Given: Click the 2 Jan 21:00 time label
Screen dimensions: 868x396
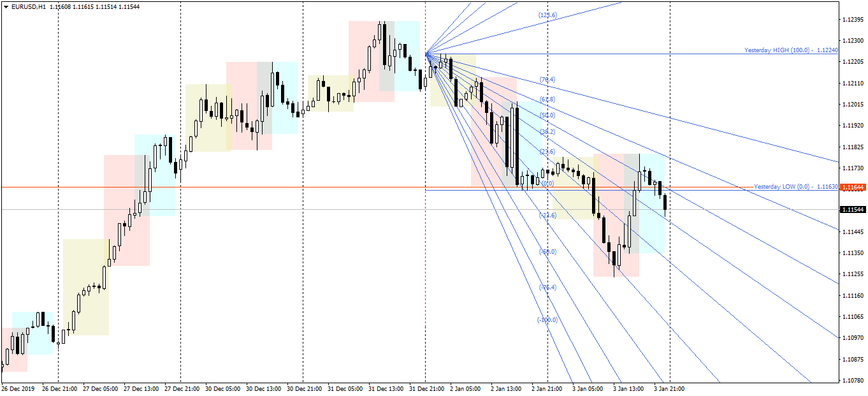Looking at the screenshot, I should pos(547,388).
